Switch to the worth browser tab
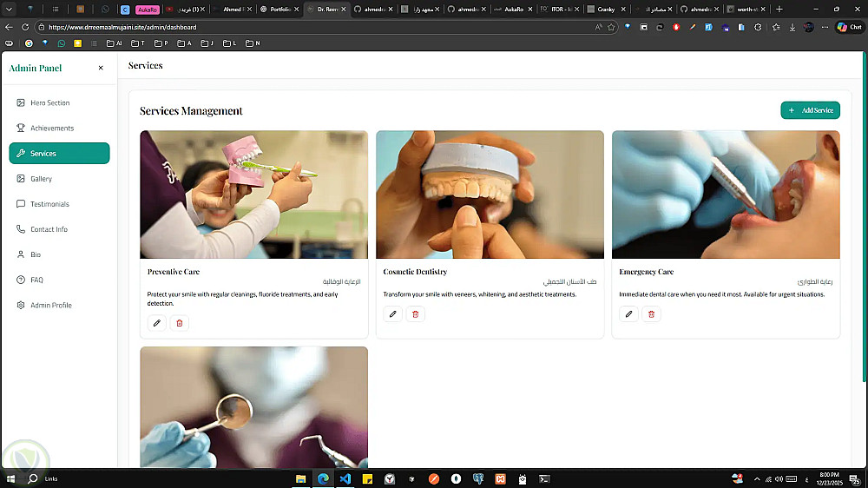The width and height of the screenshot is (868, 488). pyautogui.click(x=746, y=9)
